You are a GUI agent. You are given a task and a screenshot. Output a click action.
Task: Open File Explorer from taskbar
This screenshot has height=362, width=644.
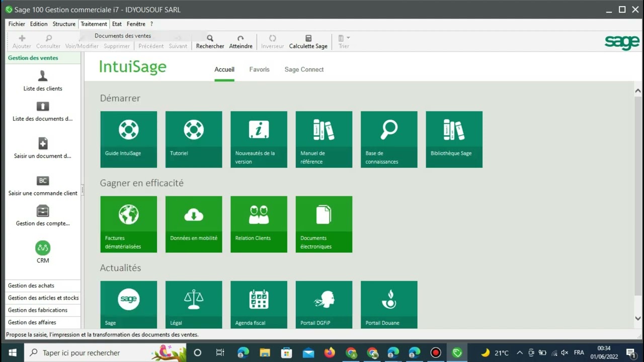265,352
